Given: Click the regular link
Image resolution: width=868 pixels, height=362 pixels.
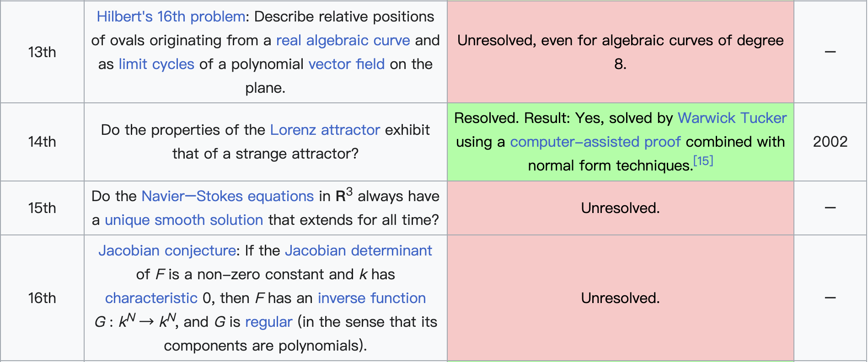Looking at the screenshot, I should coord(268,322).
